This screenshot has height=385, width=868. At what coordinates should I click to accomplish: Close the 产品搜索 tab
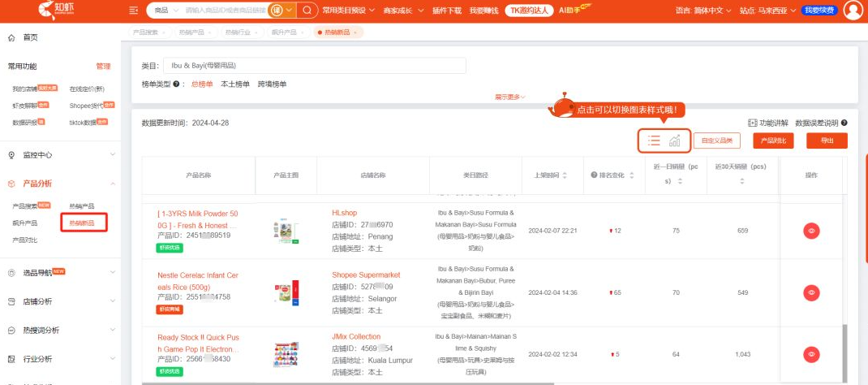(163, 32)
